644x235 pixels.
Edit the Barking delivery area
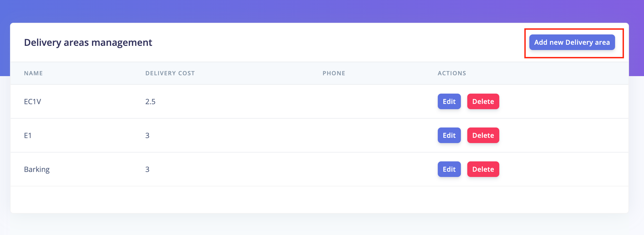(449, 169)
